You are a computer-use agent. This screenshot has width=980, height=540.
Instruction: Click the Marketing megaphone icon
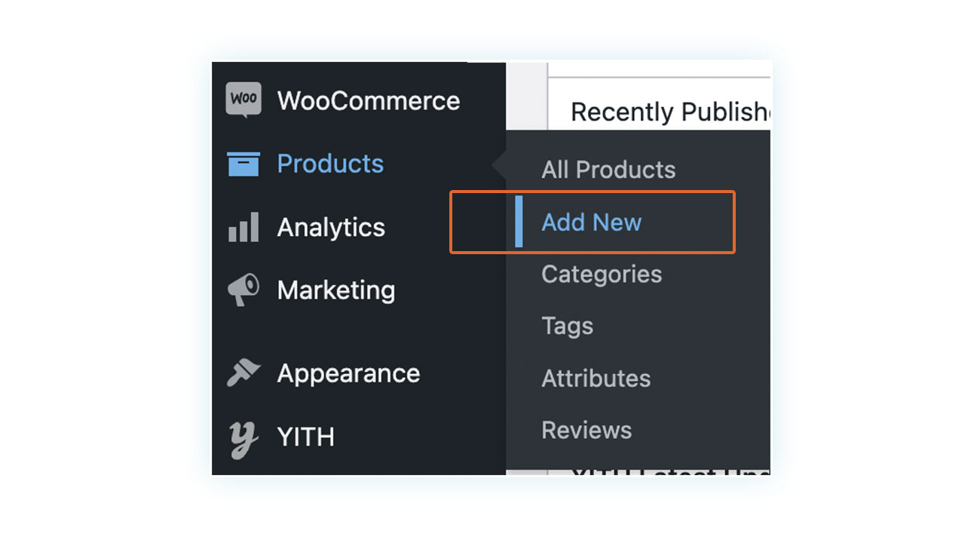click(x=243, y=290)
